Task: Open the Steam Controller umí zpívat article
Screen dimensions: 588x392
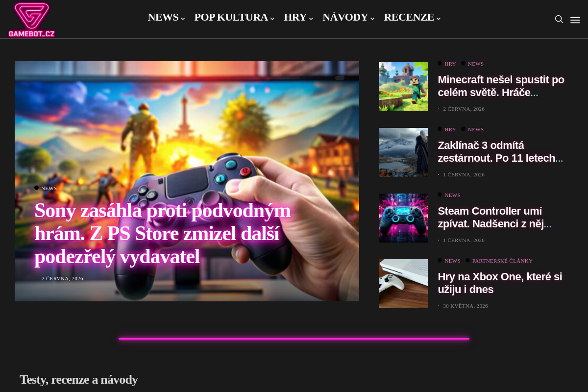Action: point(494,217)
